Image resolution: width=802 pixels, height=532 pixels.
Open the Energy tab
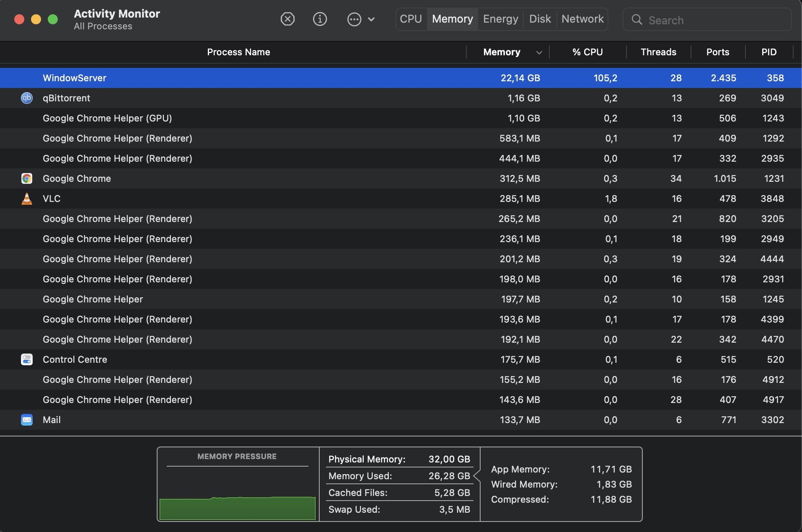501,19
